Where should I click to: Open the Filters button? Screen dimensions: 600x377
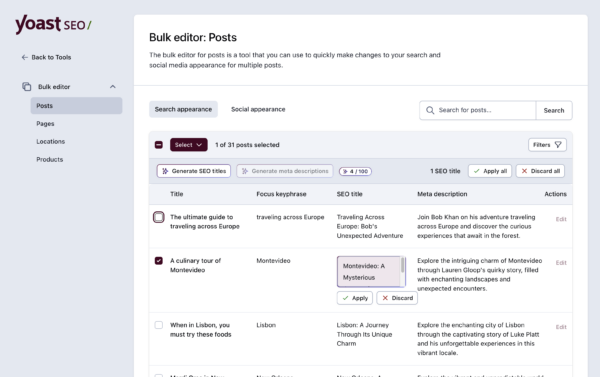(x=547, y=145)
